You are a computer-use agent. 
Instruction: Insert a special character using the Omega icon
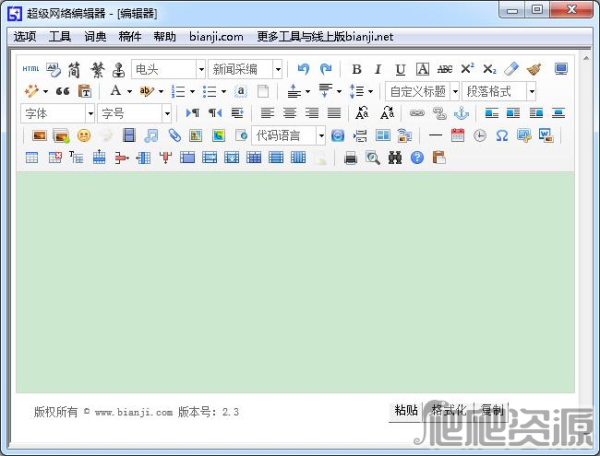(x=501, y=135)
